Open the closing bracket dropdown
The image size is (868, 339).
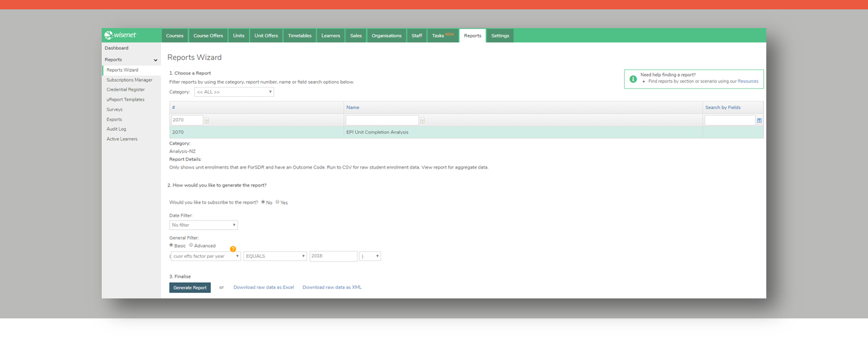pyautogui.click(x=370, y=256)
